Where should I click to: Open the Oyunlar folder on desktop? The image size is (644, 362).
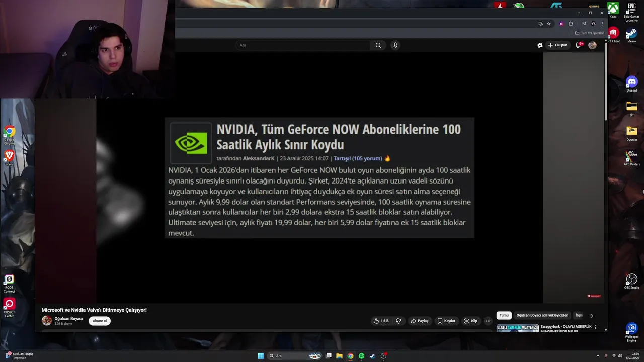pyautogui.click(x=632, y=133)
